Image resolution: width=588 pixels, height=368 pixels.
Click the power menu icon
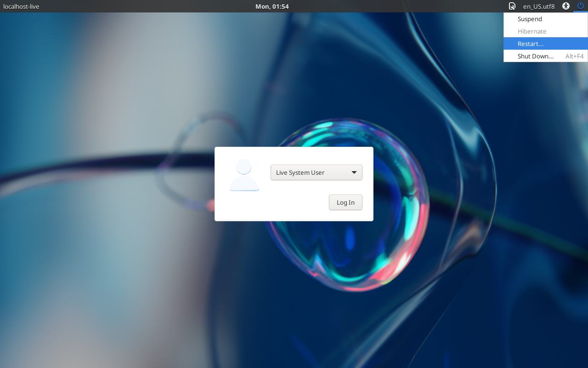(581, 6)
